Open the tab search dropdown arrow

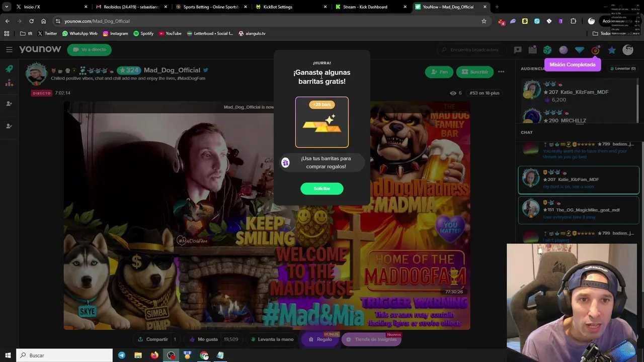click(x=7, y=7)
